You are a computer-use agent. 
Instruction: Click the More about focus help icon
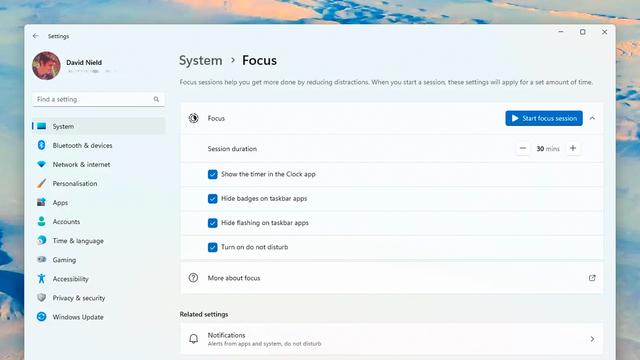click(193, 278)
